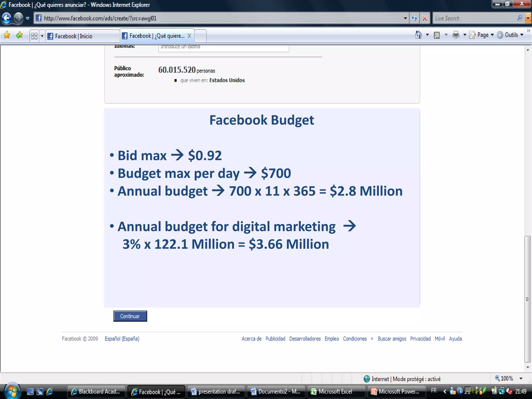This screenshot has width=532, height=399.
Task: Open Favorites Center star icon
Action: point(7,35)
